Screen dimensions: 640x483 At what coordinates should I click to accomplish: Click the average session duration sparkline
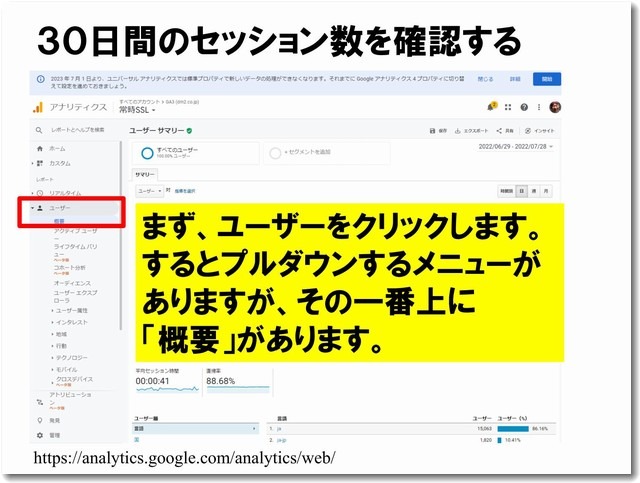167,389
